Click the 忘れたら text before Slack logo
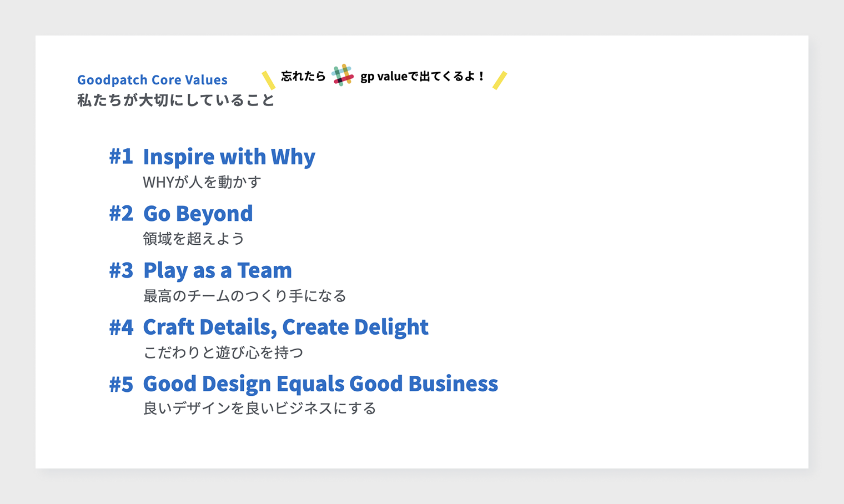The height and width of the screenshot is (504, 844). 303,76
